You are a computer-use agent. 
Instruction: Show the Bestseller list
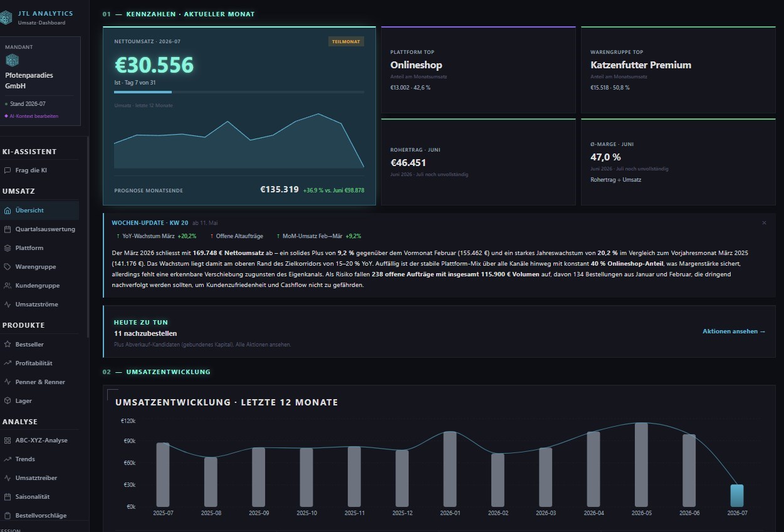pyautogui.click(x=39, y=345)
